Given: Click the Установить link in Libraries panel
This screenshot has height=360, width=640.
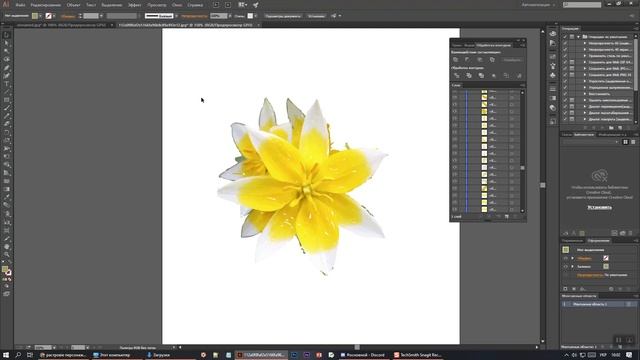Looking at the screenshot, I should (x=599, y=207).
